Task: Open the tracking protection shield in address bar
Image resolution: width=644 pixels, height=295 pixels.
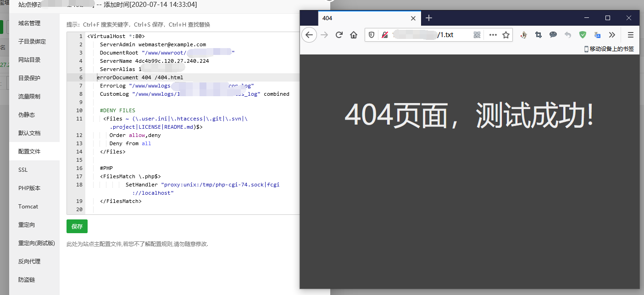Action: click(372, 35)
